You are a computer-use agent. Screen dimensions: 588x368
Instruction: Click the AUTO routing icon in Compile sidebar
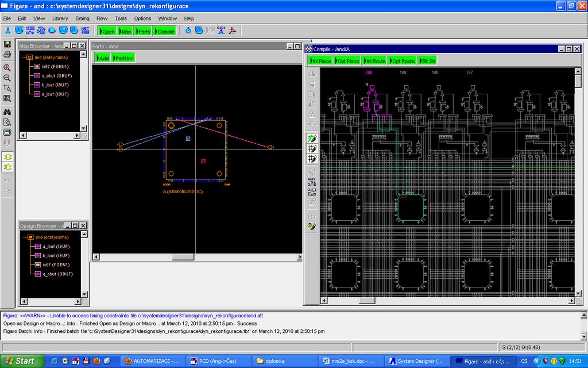point(312,182)
